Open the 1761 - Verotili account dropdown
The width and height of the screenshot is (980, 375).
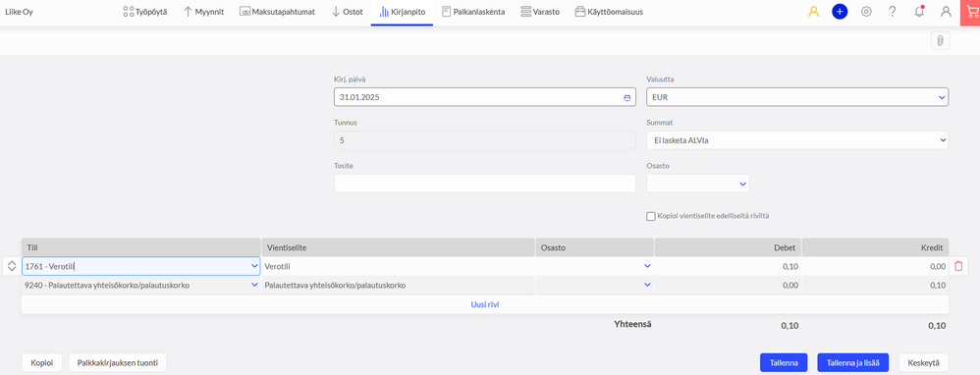[x=253, y=266]
